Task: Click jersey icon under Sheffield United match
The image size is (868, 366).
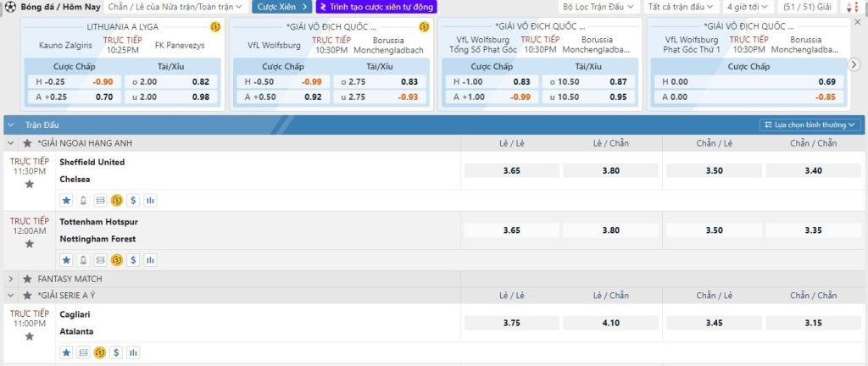Action: 83,201
